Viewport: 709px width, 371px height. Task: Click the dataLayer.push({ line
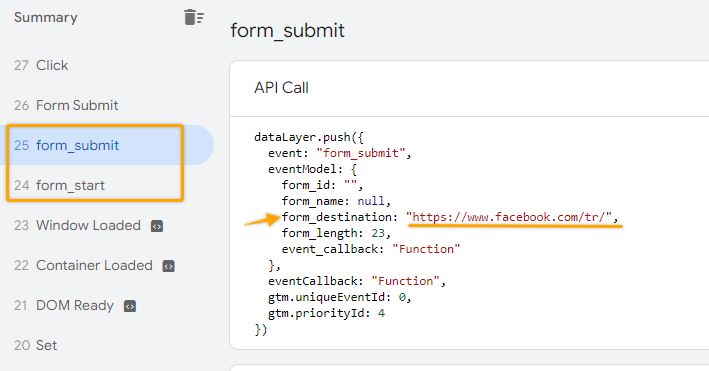[309, 137]
